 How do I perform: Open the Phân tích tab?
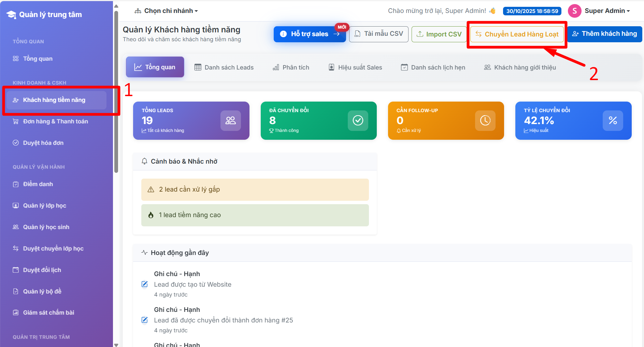pyautogui.click(x=291, y=67)
